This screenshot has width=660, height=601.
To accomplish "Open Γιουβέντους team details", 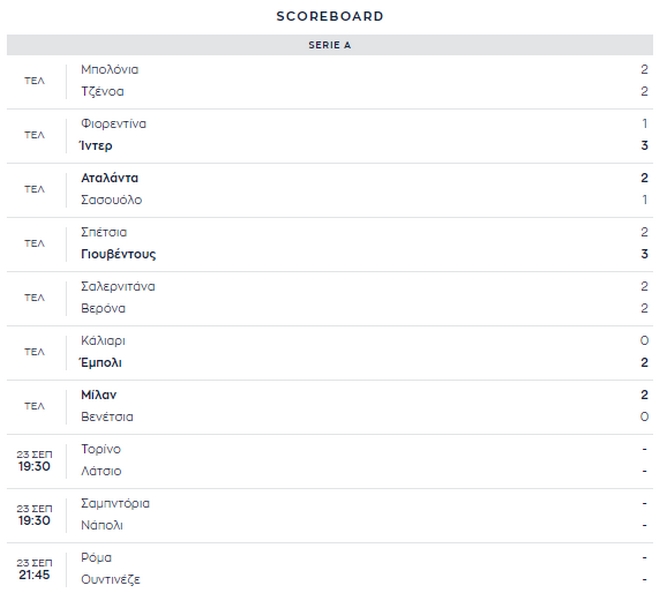I will pyautogui.click(x=118, y=254).
